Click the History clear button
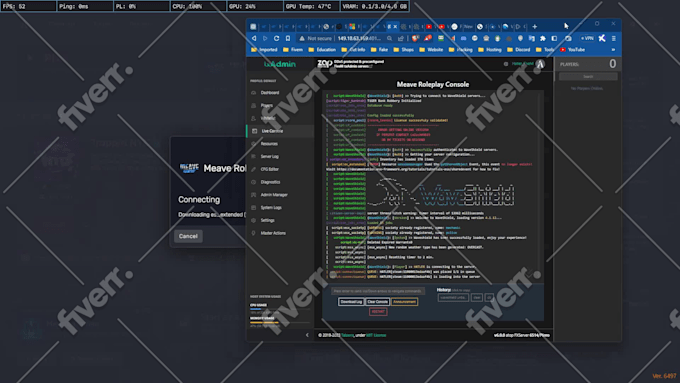Screen dimensions: 680x383 477,298
